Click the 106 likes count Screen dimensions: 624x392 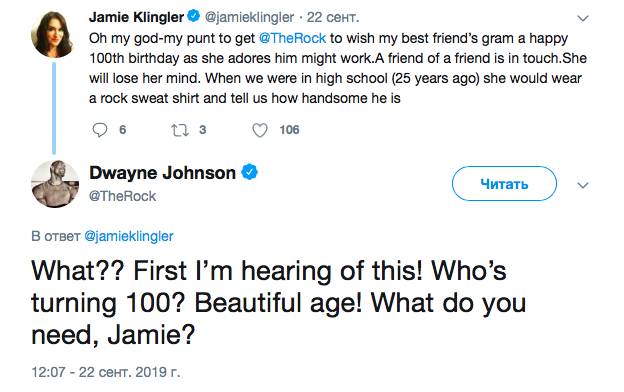click(x=289, y=130)
